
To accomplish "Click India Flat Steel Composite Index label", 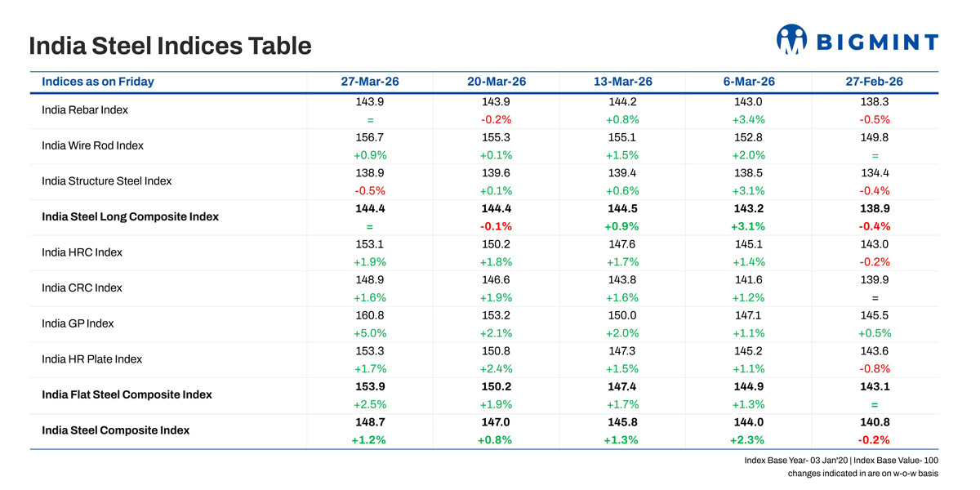I will point(127,394).
